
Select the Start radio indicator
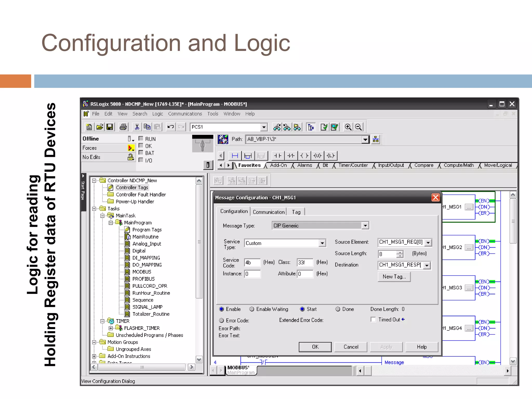[302, 309]
